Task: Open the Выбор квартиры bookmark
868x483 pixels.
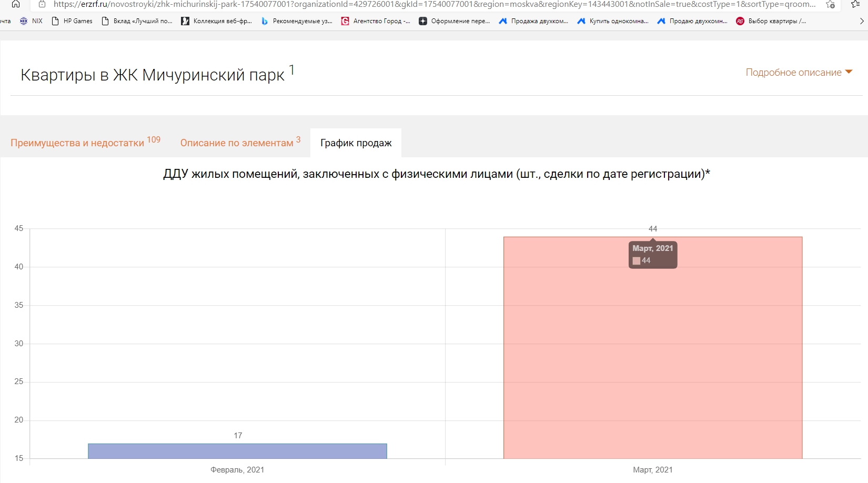Action: click(771, 21)
